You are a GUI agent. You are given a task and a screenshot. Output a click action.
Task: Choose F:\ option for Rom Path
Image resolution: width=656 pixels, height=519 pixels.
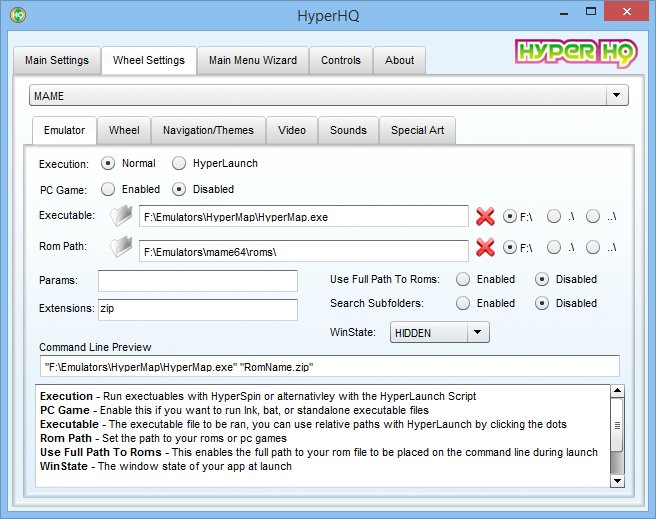pyautogui.click(x=510, y=247)
